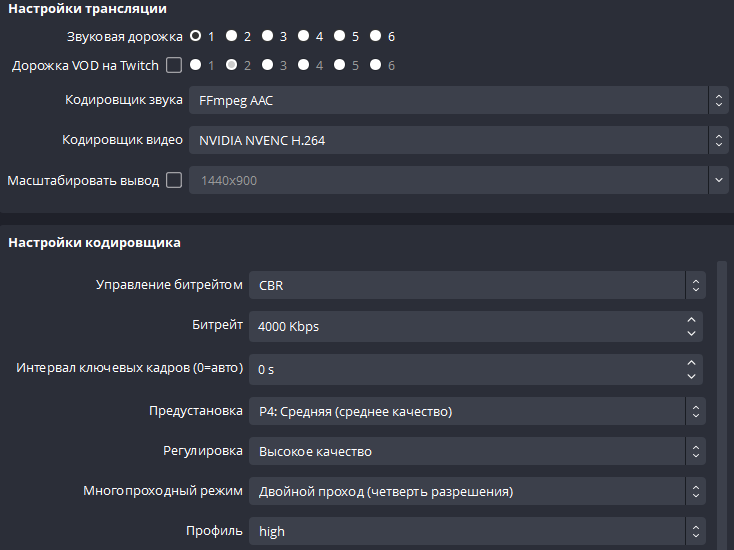Click the encoder settings vertical scrollbar
734x550 pixels.
coord(722,400)
